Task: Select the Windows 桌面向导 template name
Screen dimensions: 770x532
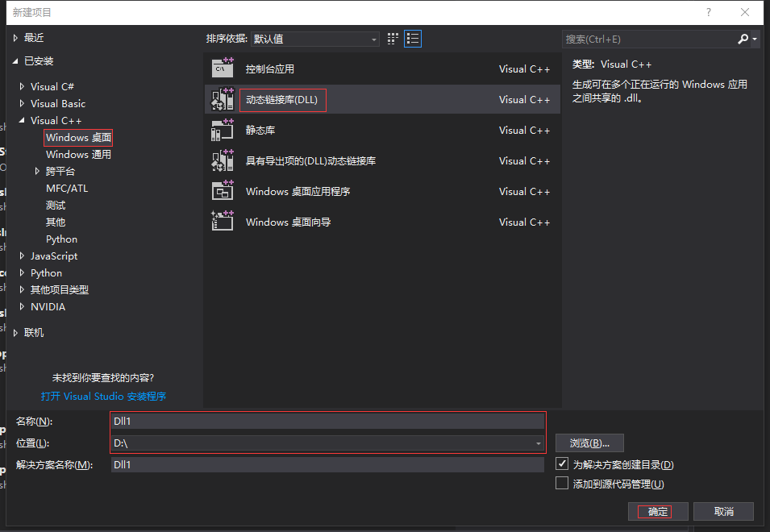Action: click(x=288, y=222)
